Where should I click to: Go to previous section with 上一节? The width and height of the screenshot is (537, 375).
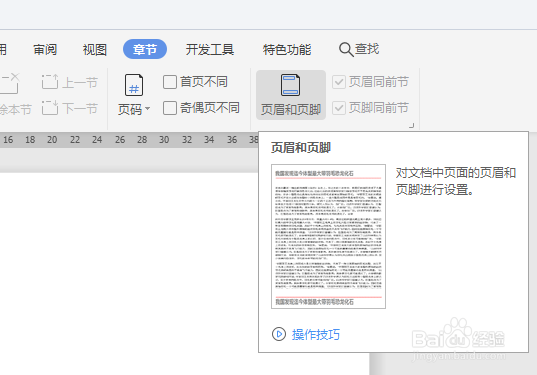coord(70,82)
